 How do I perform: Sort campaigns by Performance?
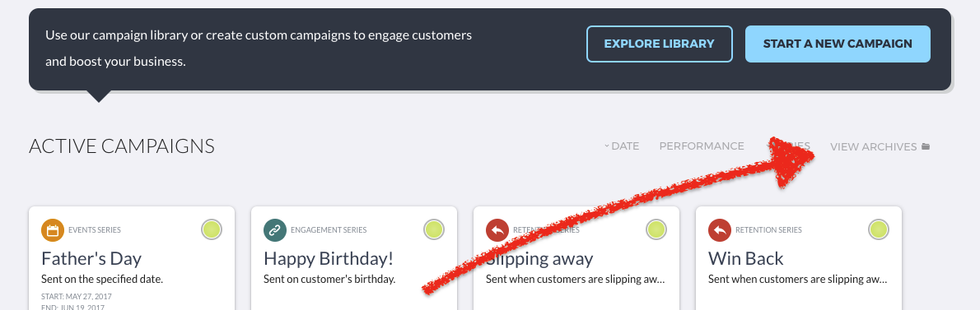point(702,146)
